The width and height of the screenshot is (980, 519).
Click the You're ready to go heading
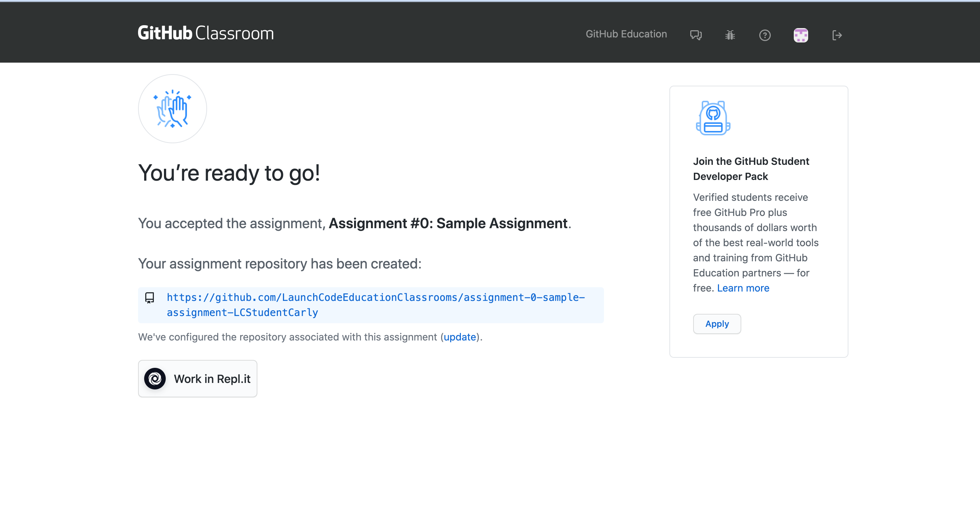pyautogui.click(x=229, y=173)
